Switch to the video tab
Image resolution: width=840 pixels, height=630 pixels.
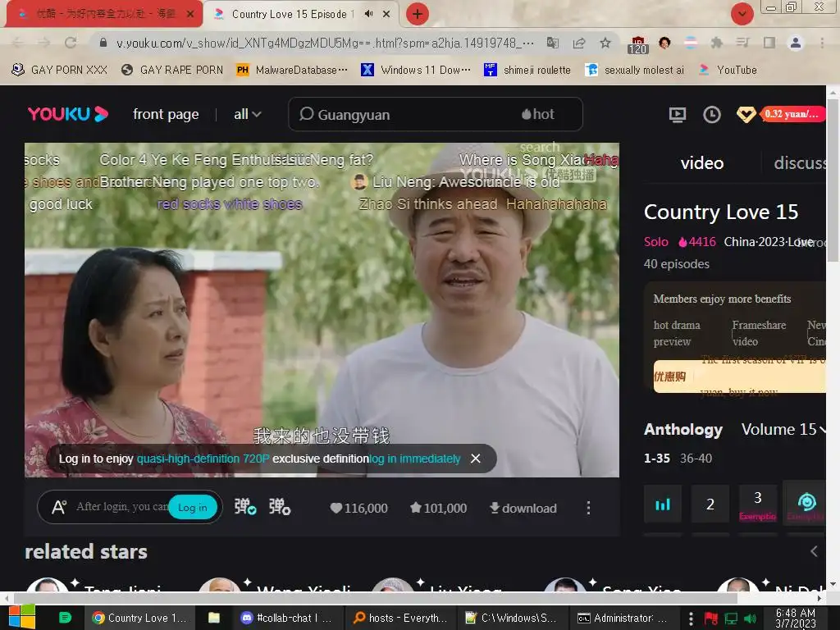pyautogui.click(x=702, y=163)
